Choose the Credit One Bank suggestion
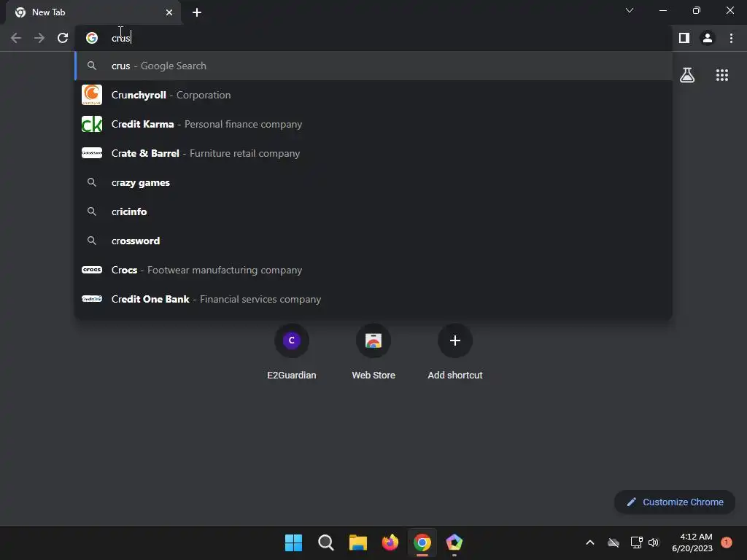This screenshot has height=560, width=747. coord(374,299)
